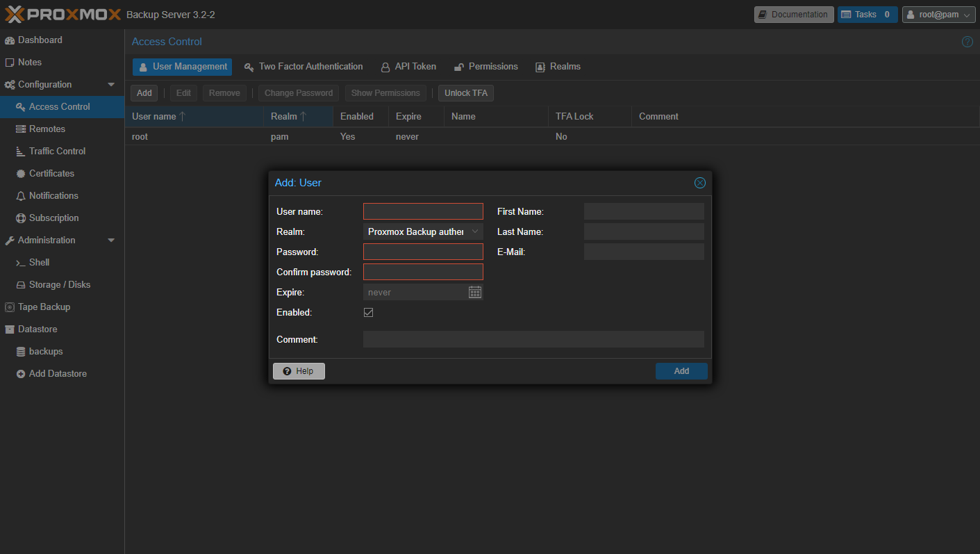The width and height of the screenshot is (980, 554).
Task: Click the Subscription lifebuoy icon in the sidebar
Action: coord(21,218)
